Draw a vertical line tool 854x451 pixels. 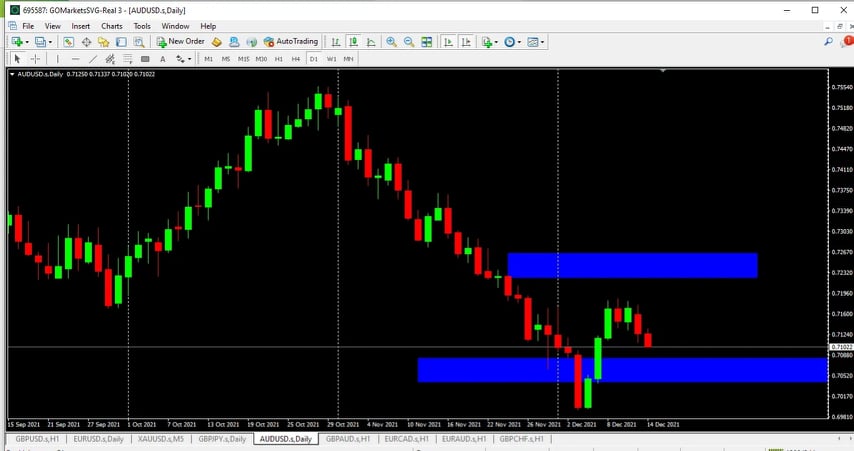coord(58,59)
